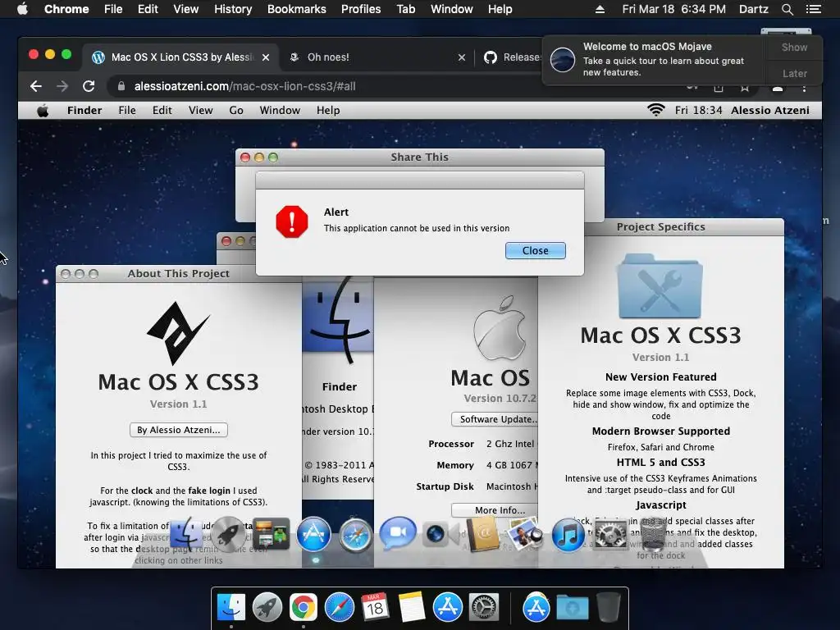Click the Share This window title bar
The height and width of the screenshot is (630, 840).
(x=419, y=157)
